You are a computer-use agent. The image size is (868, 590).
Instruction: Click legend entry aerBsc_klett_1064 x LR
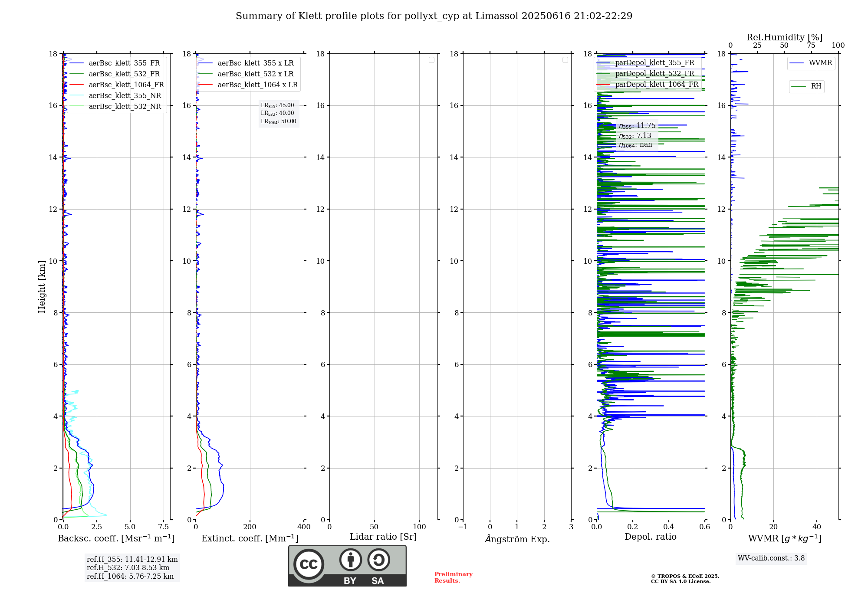pyautogui.click(x=249, y=85)
